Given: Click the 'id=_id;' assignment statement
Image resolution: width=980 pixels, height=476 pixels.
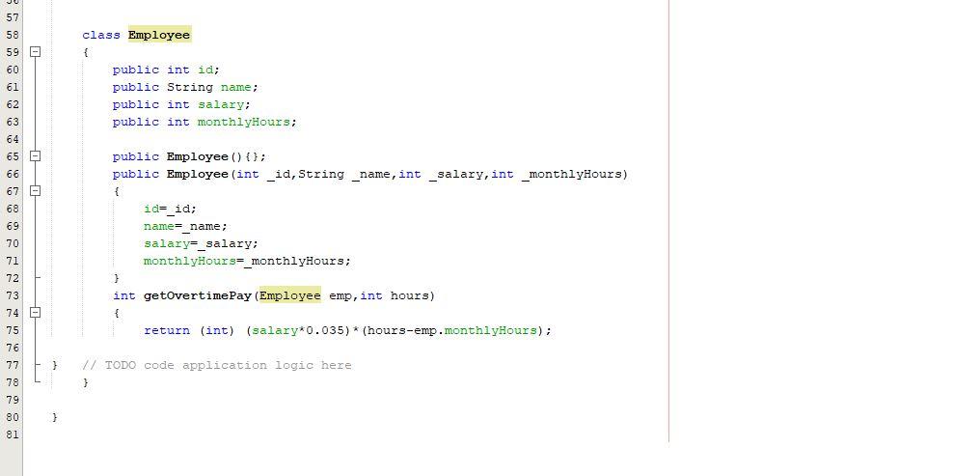Looking at the screenshot, I should [x=170, y=209].
